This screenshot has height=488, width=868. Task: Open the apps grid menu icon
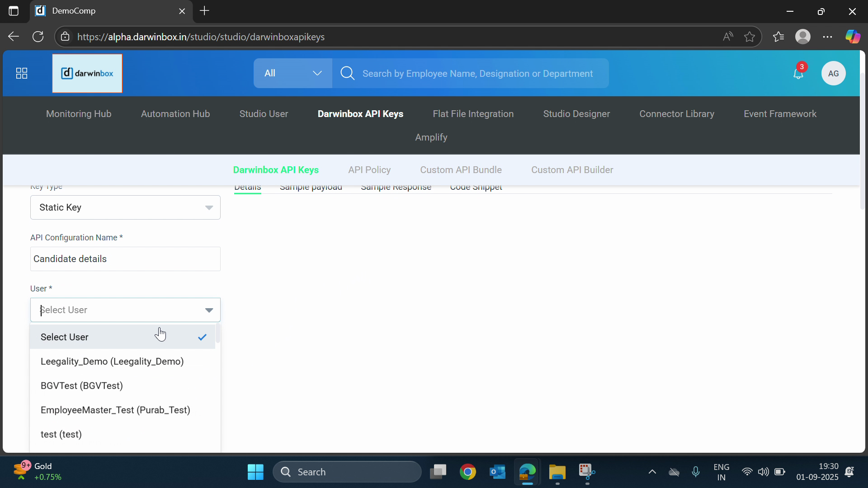[22, 73]
